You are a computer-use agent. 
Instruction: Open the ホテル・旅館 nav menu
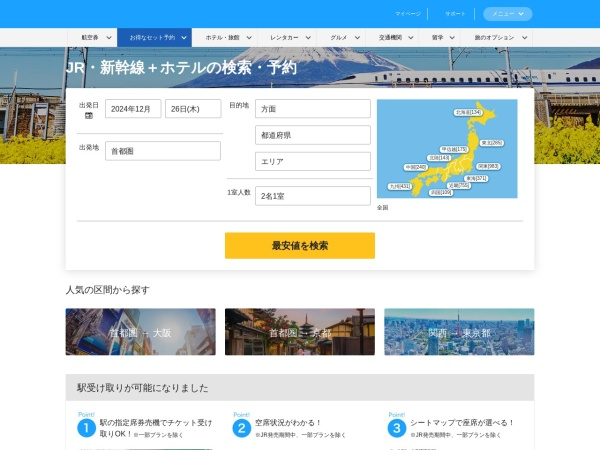coord(225,38)
